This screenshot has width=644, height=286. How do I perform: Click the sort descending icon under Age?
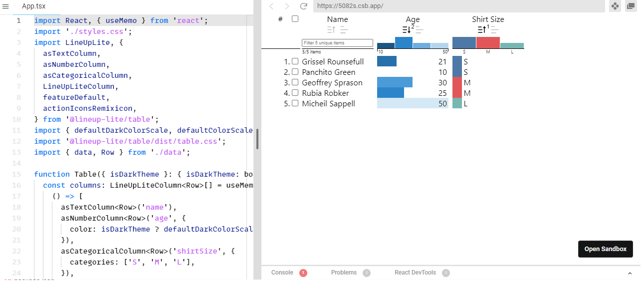[407, 30]
